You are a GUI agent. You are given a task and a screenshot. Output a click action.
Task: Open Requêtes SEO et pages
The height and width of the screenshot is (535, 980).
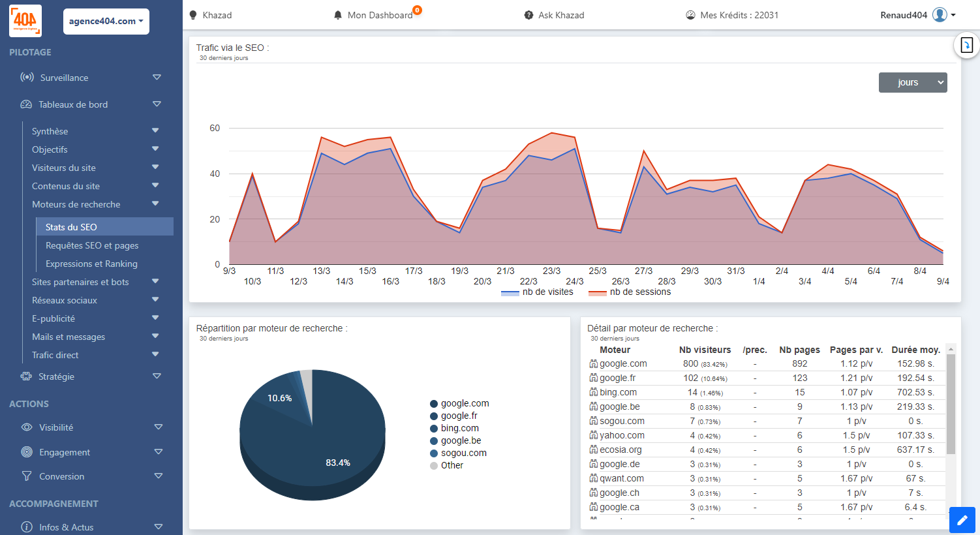coord(92,245)
